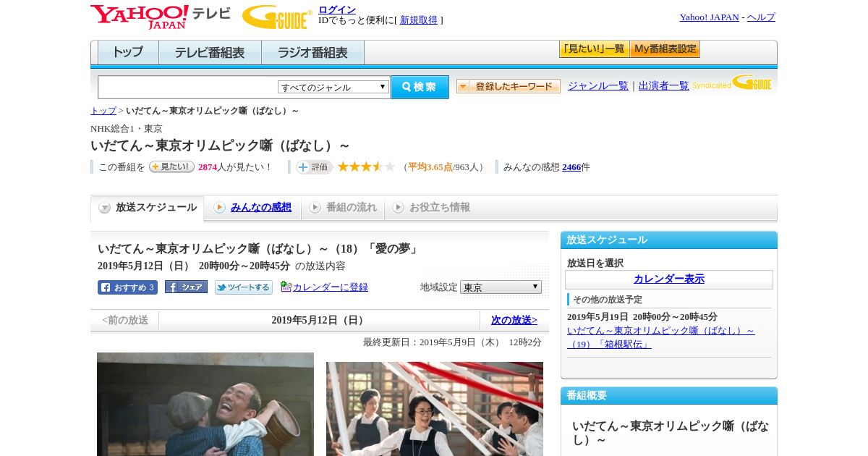Open the 2466 comments count link
The height and width of the screenshot is (456, 868).
click(571, 167)
